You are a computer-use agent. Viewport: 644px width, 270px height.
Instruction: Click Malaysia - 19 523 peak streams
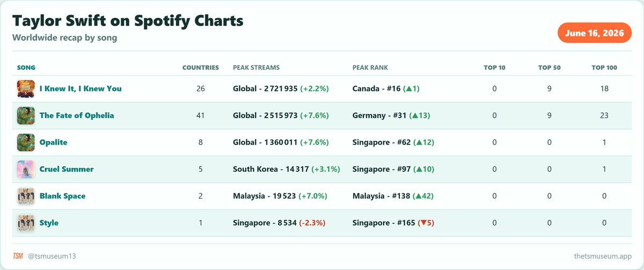tap(280, 196)
